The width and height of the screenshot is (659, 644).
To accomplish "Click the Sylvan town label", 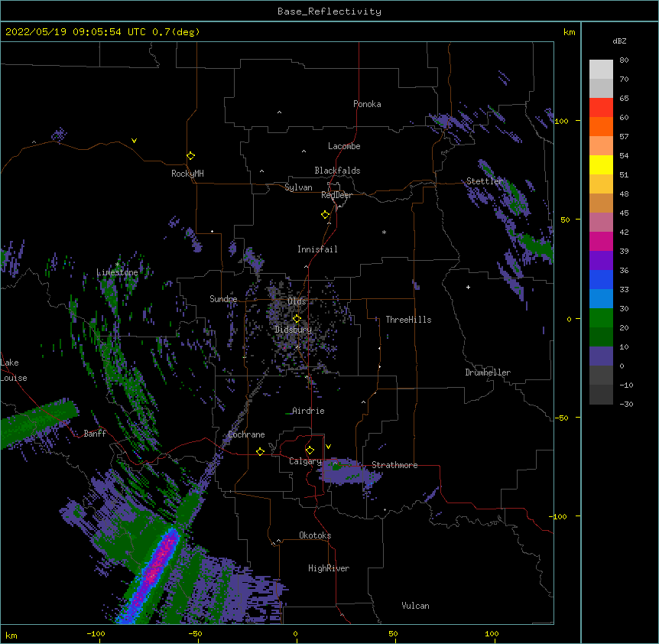I will pyautogui.click(x=298, y=187).
